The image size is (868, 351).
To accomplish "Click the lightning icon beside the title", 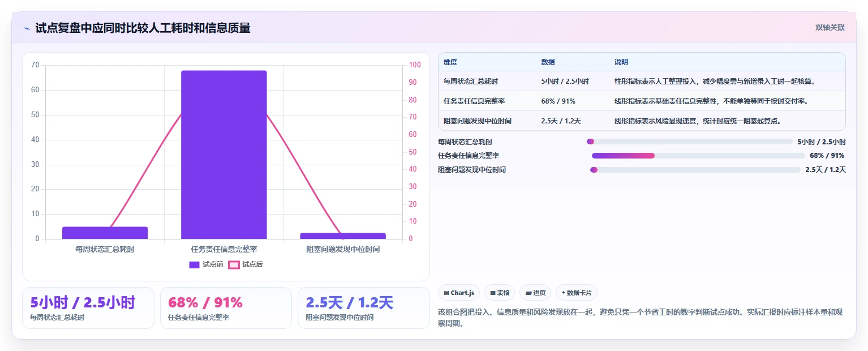I will (x=27, y=28).
